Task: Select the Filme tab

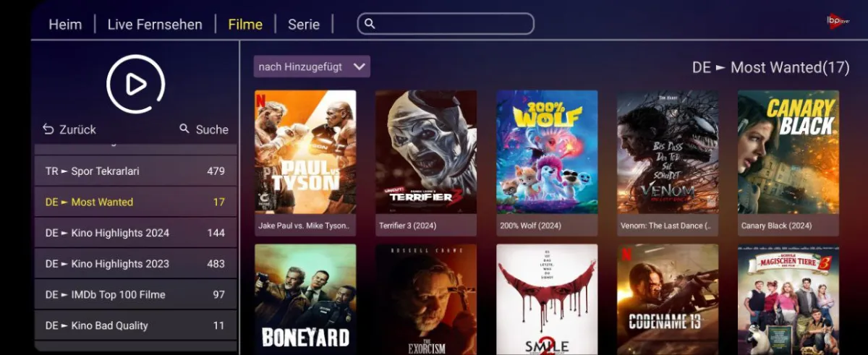Action: [x=245, y=25]
